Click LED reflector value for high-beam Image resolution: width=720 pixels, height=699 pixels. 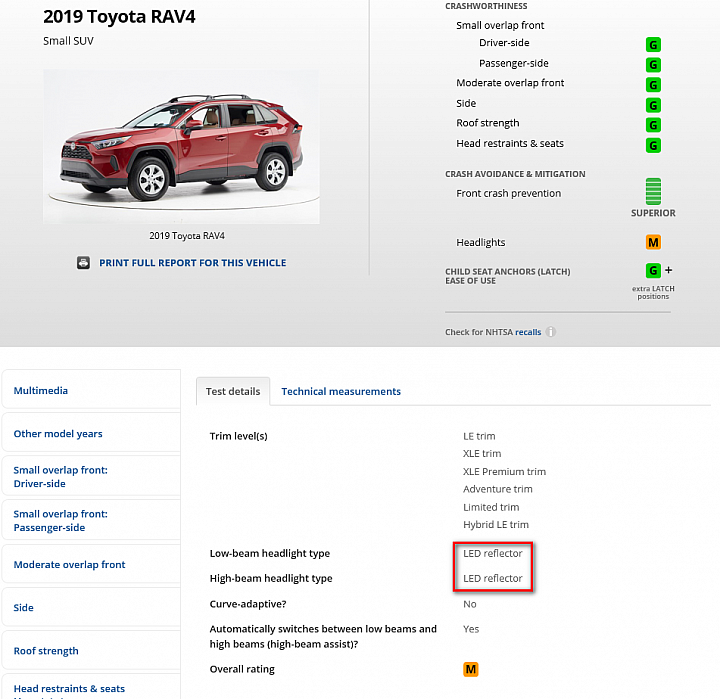point(492,578)
